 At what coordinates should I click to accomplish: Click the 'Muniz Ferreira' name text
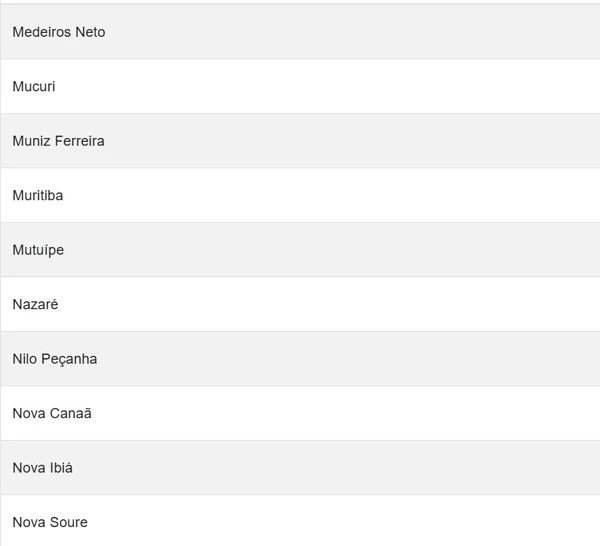(x=58, y=141)
